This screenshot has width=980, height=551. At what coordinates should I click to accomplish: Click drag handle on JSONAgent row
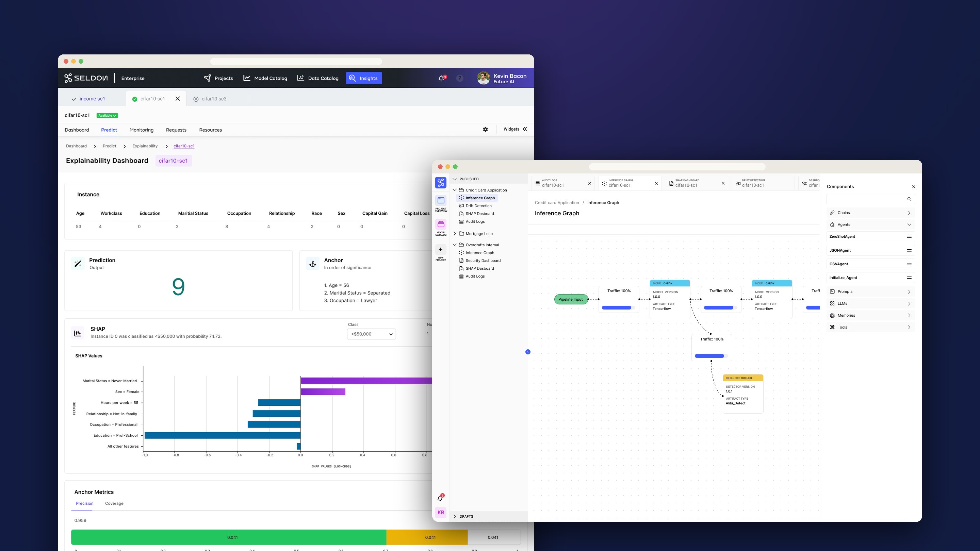coord(909,250)
